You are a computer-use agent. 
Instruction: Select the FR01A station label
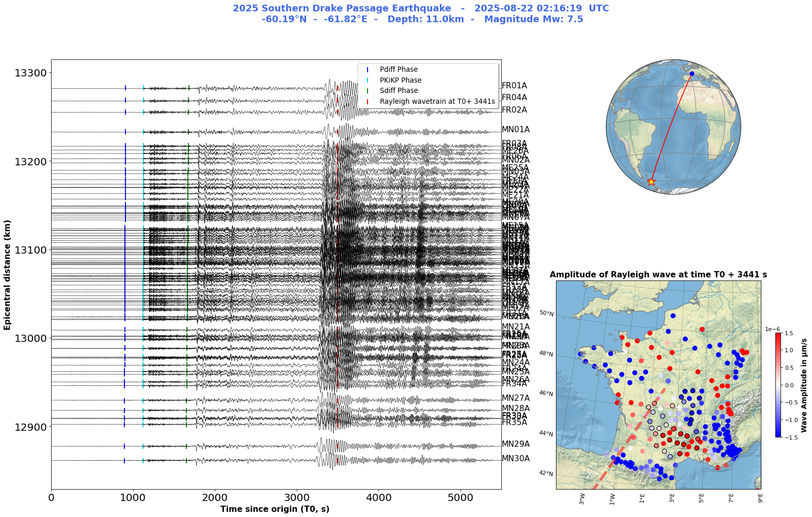pos(514,86)
